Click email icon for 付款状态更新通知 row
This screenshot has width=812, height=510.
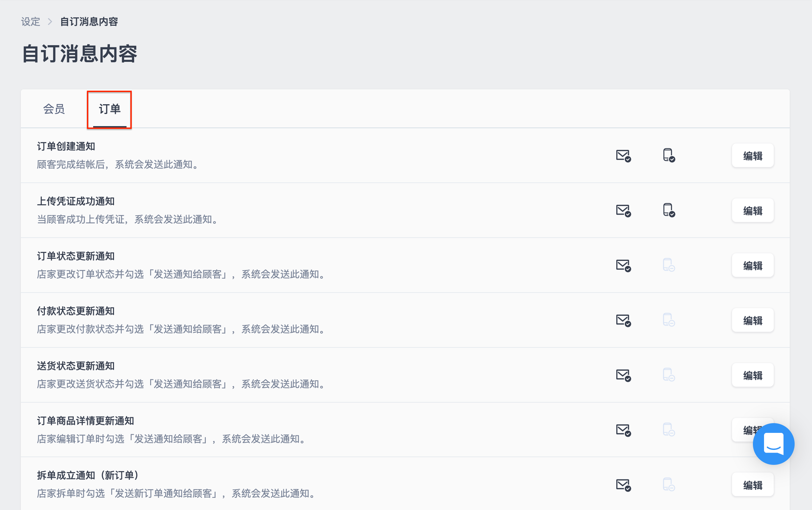click(x=624, y=321)
